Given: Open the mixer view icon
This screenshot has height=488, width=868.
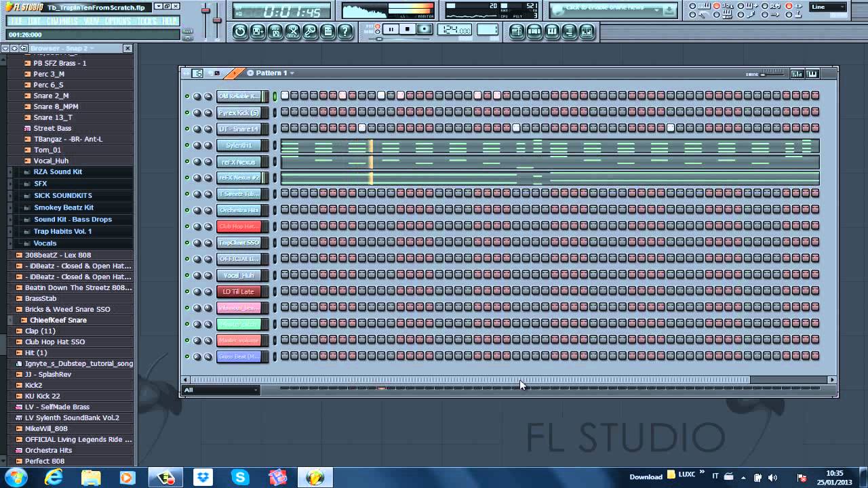Looking at the screenshot, I should coord(587,31).
